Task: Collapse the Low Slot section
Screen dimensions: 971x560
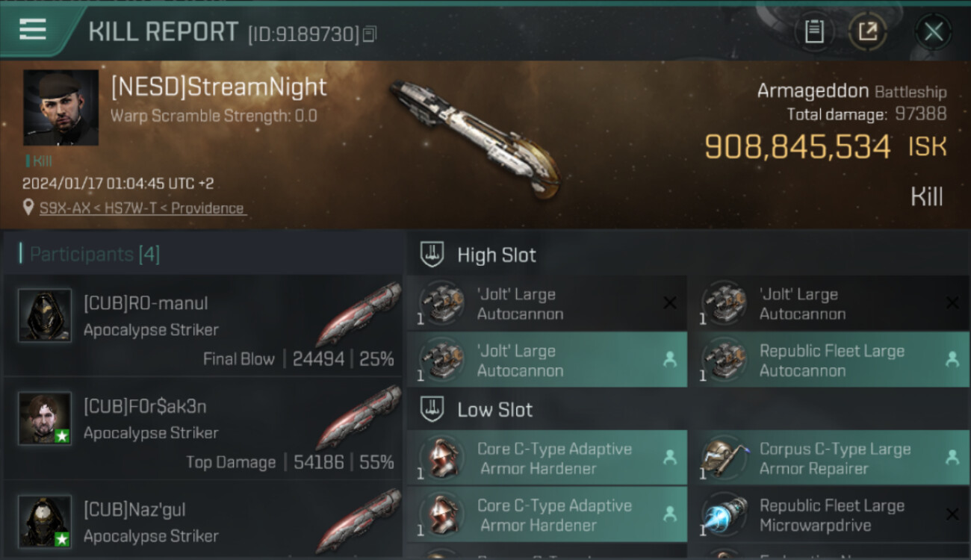Action: (x=432, y=409)
